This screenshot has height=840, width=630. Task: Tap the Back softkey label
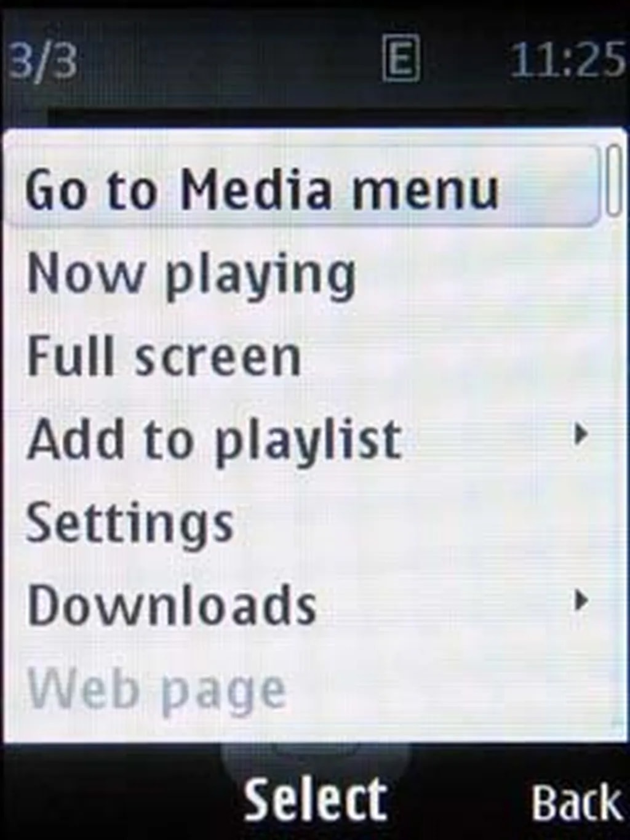(x=576, y=802)
